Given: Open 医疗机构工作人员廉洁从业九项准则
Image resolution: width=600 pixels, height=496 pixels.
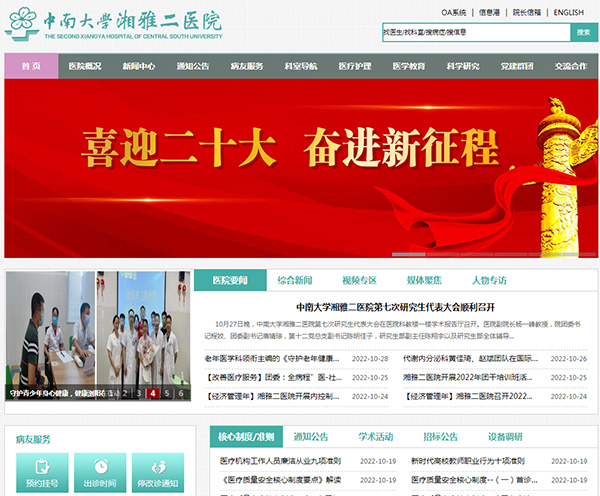Looking at the screenshot, I should tap(280, 461).
